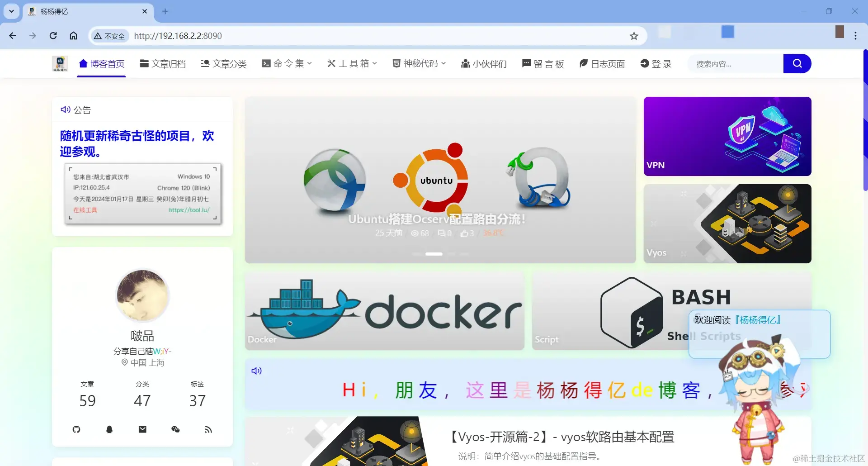
Task: Open the Vyos category card
Action: pyautogui.click(x=727, y=223)
